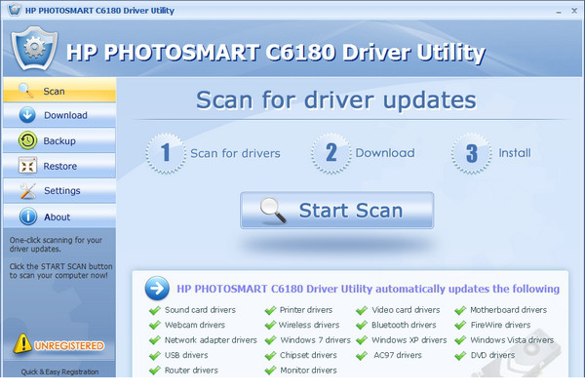Open Quick & Easy Registration

point(59,372)
